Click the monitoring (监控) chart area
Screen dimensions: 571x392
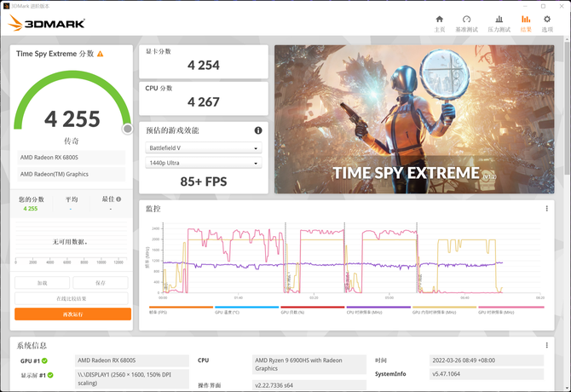coord(346,258)
